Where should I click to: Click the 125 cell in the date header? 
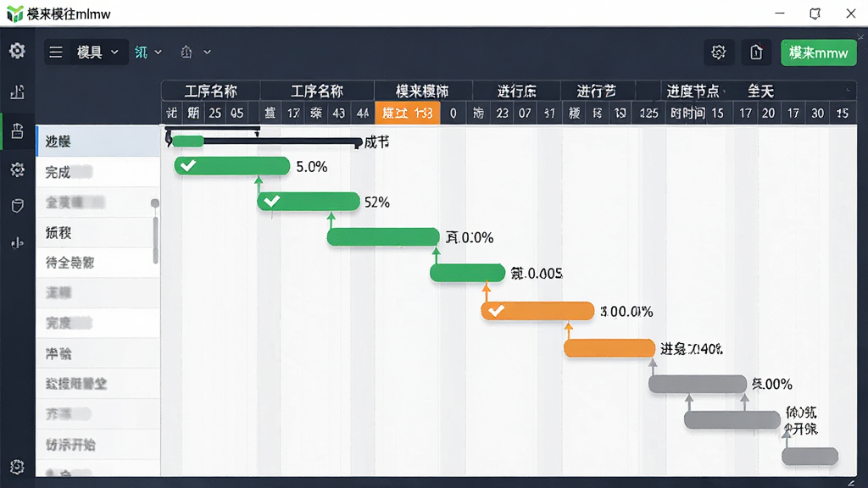[648, 114]
